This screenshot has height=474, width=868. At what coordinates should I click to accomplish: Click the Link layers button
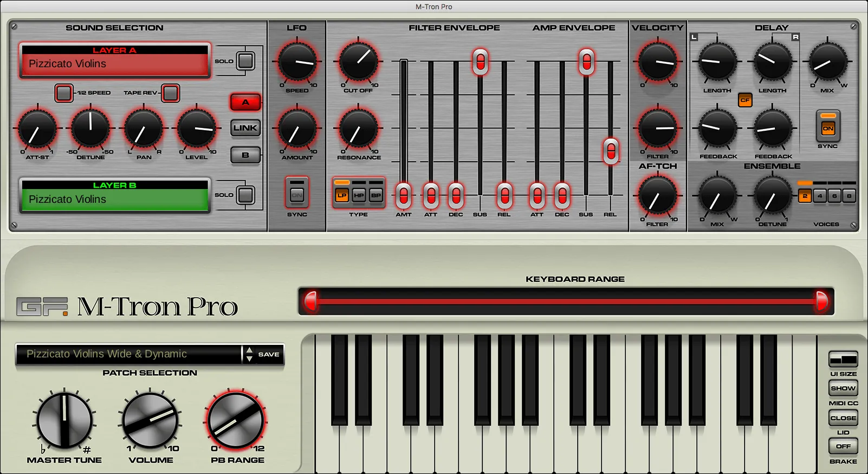coord(245,128)
